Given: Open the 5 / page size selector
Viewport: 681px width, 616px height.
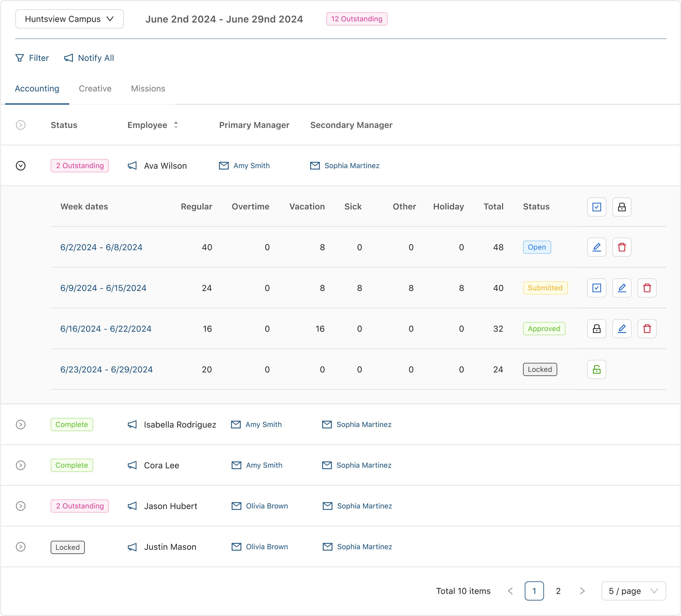Looking at the screenshot, I should [x=633, y=591].
